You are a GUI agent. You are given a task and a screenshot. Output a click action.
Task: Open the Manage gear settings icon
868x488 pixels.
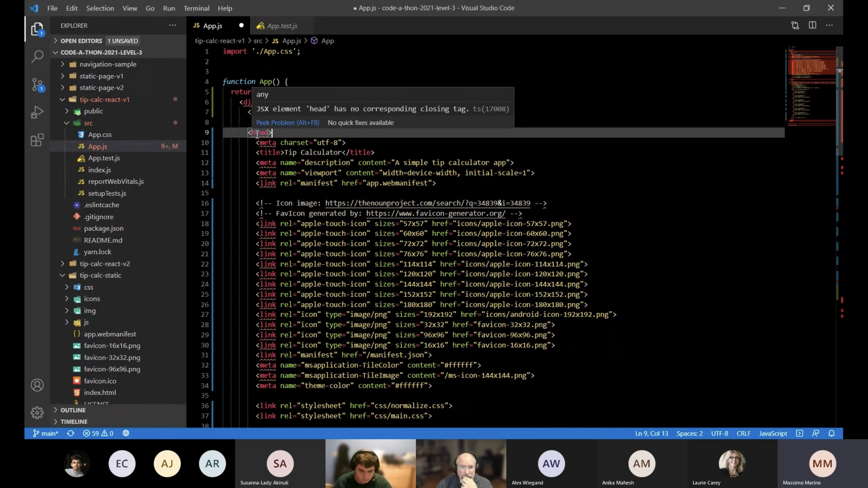click(37, 413)
